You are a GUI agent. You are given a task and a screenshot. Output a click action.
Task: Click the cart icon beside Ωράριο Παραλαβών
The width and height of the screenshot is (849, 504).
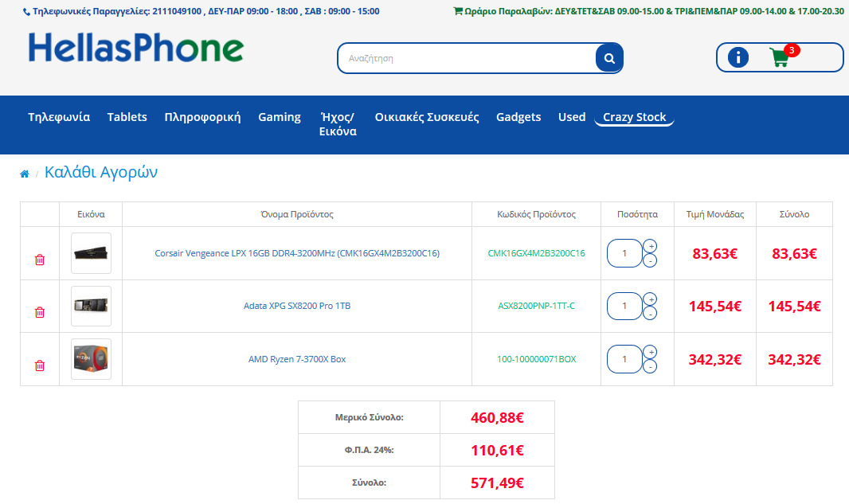pyautogui.click(x=458, y=11)
